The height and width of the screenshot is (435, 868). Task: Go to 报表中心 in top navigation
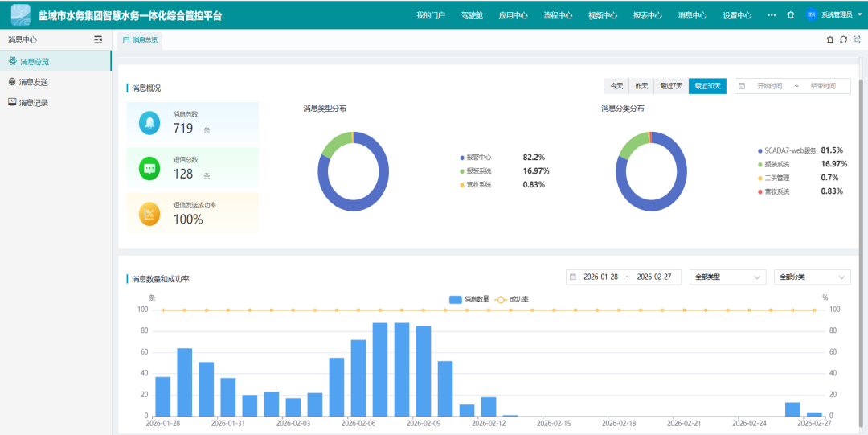[647, 15]
